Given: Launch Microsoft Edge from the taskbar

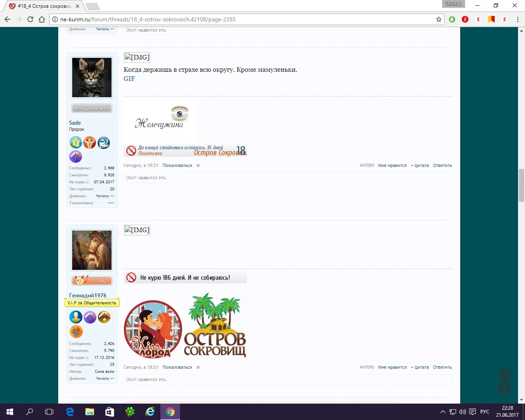Looking at the screenshot, I should [x=70, y=412].
